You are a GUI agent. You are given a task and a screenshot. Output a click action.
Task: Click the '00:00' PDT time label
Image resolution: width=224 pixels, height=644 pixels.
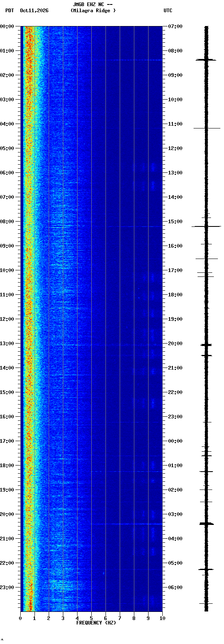pos(7,26)
